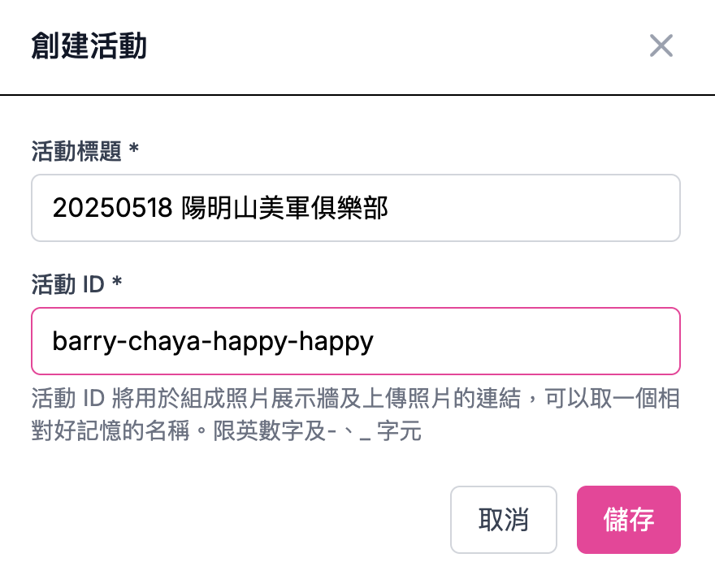Cancel event creation using 取消
The height and width of the screenshot is (588, 715).
(504, 520)
